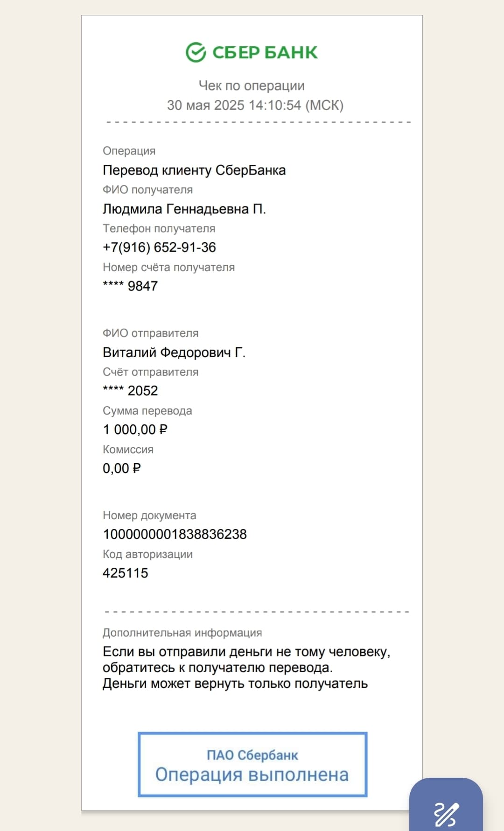Click the Sber Bank checkmark logo
The image size is (504, 831).
coord(196,52)
